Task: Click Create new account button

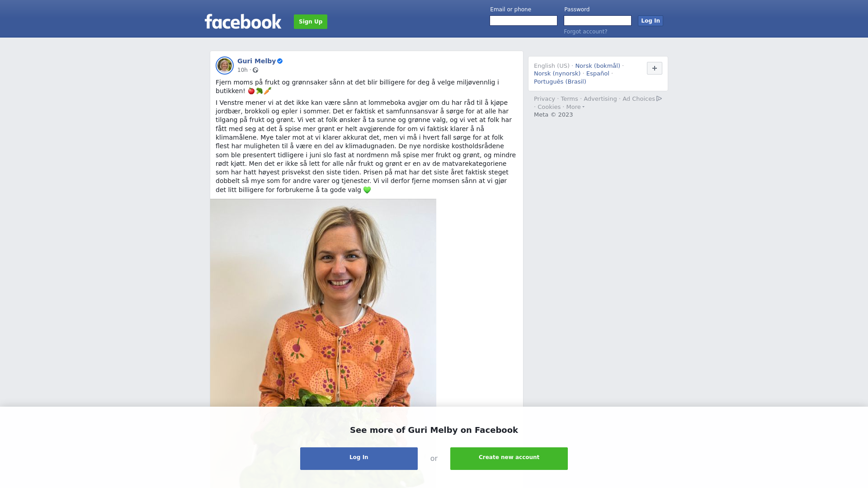Action: (509, 459)
